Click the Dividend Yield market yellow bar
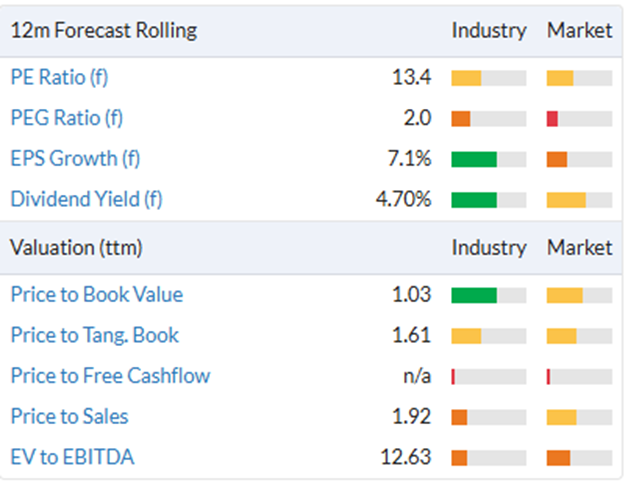This screenshot has height=483, width=628. 566,200
